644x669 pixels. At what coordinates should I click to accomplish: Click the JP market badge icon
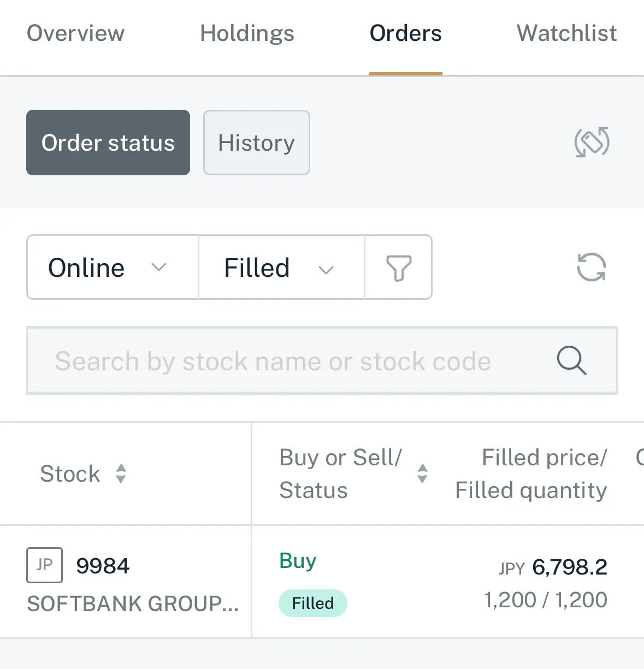44,565
